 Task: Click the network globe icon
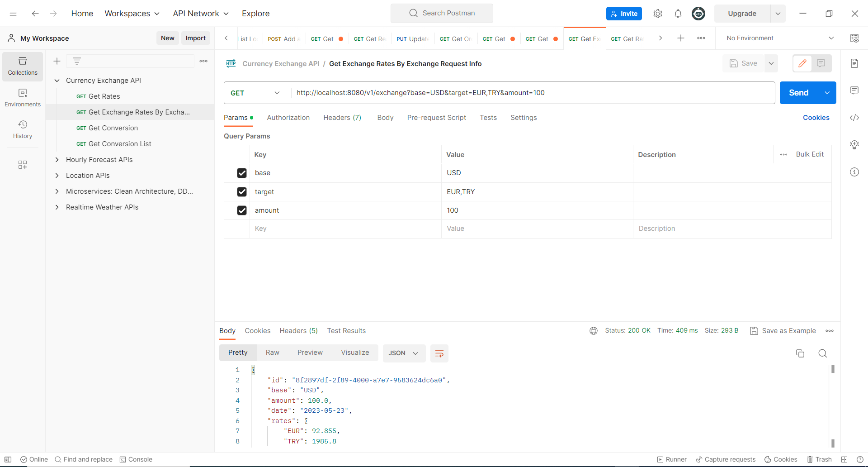[594, 331]
